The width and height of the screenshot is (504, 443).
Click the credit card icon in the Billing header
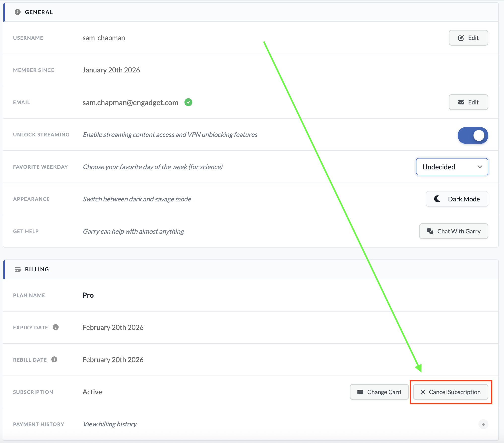coord(18,269)
